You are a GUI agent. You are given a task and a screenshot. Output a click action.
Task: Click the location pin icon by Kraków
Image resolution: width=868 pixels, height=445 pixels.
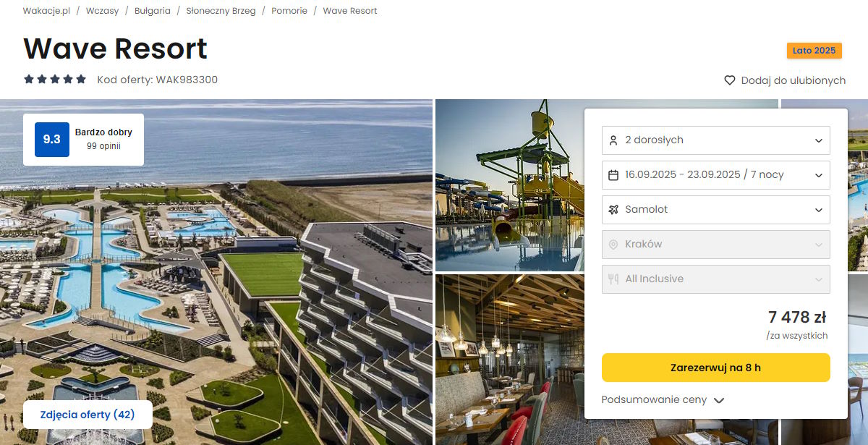coord(613,245)
